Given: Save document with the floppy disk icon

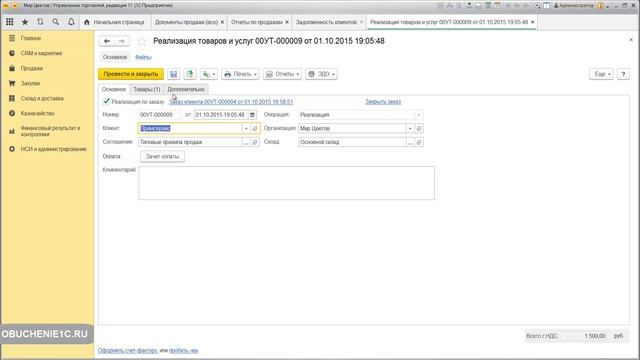Looking at the screenshot, I should pos(173,74).
